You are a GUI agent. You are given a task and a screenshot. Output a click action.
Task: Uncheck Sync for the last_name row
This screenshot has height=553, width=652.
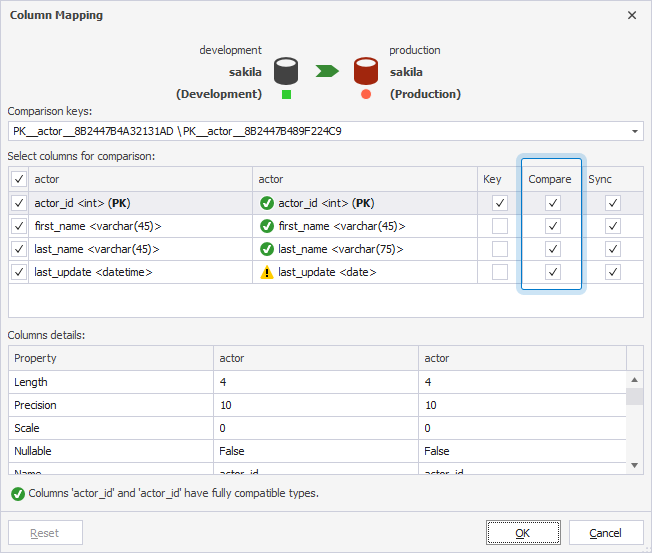tap(613, 249)
